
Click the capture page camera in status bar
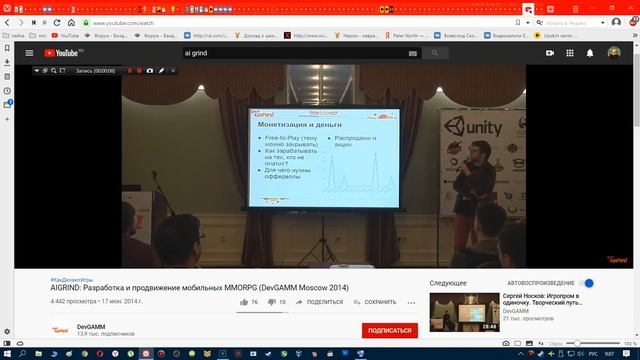coord(506,344)
